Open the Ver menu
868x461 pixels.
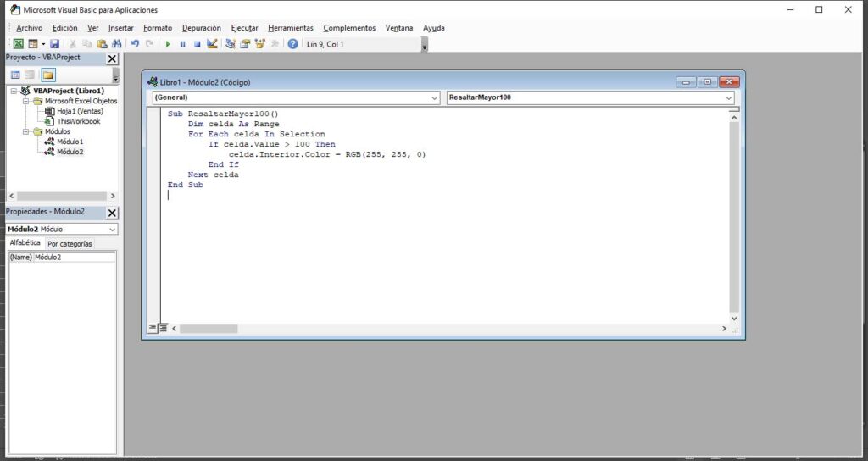pos(93,28)
